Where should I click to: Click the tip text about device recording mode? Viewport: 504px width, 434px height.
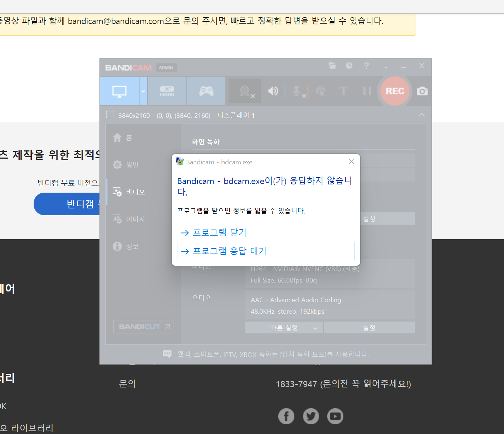[x=273, y=355]
